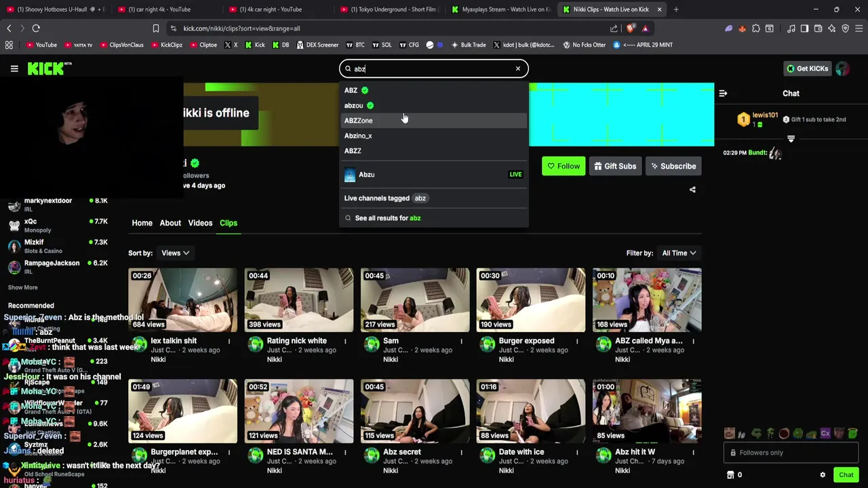The width and height of the screenshot is (868, 488).
Task: Follow Nikki's channel
Action: [564, 166]
